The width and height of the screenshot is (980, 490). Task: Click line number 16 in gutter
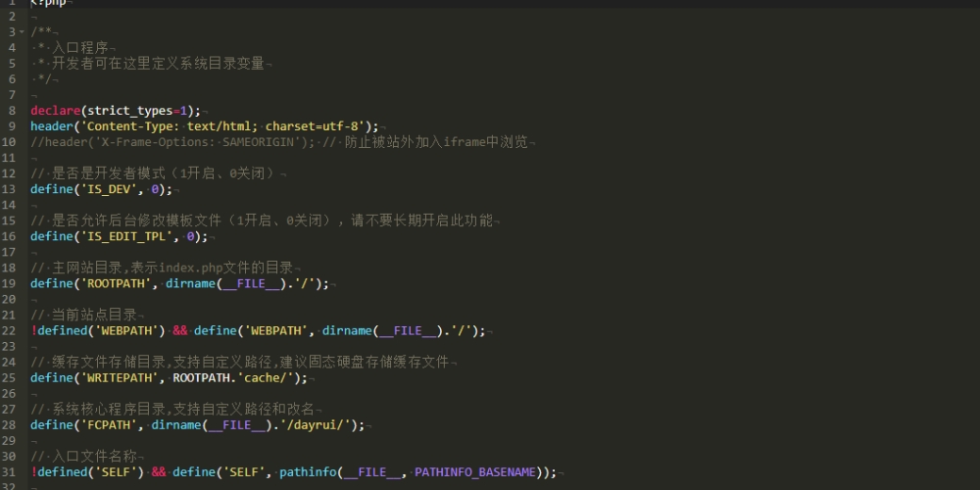coord(10,236)
